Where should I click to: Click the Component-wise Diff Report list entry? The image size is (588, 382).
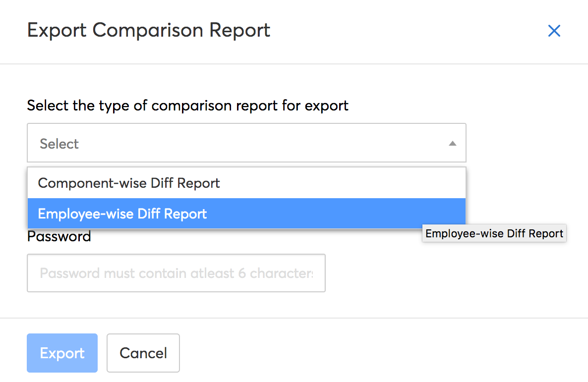click(128, 183)
